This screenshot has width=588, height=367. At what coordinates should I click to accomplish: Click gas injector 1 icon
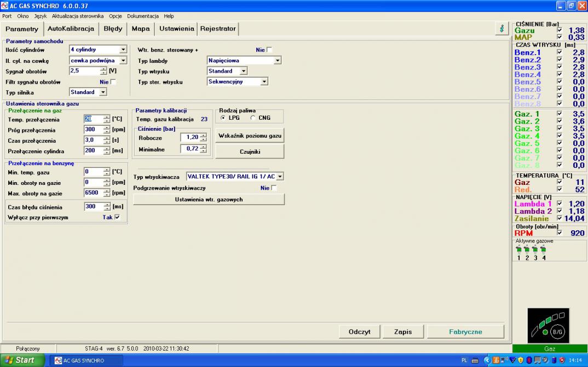520,249
